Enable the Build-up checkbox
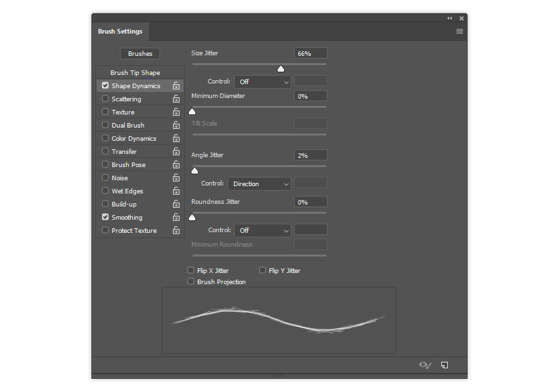Viewport: 559px width, 392px height. tap(105, 204)
